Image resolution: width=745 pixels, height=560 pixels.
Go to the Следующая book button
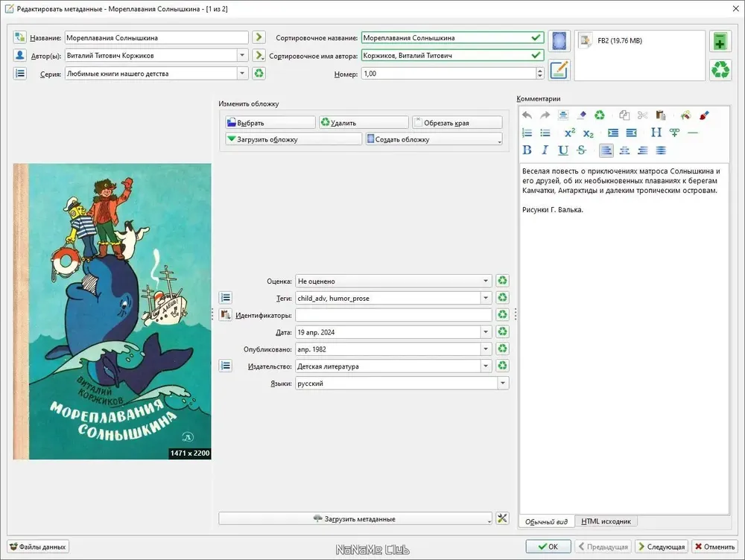tap(662, 547)
